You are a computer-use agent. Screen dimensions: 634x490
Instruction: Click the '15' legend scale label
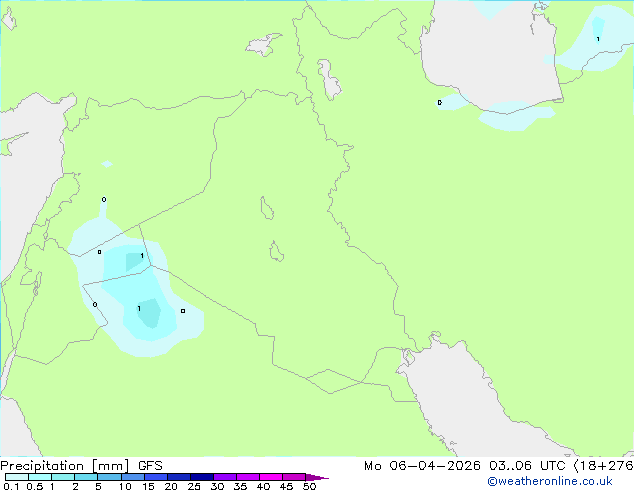coord(148,486)
